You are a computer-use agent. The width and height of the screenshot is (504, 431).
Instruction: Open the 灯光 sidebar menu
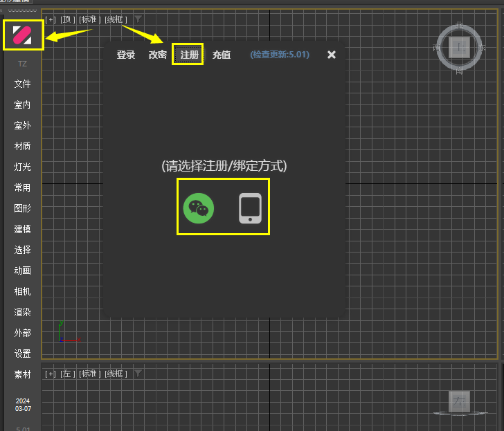pyautogui.click(x=22, y=167)
